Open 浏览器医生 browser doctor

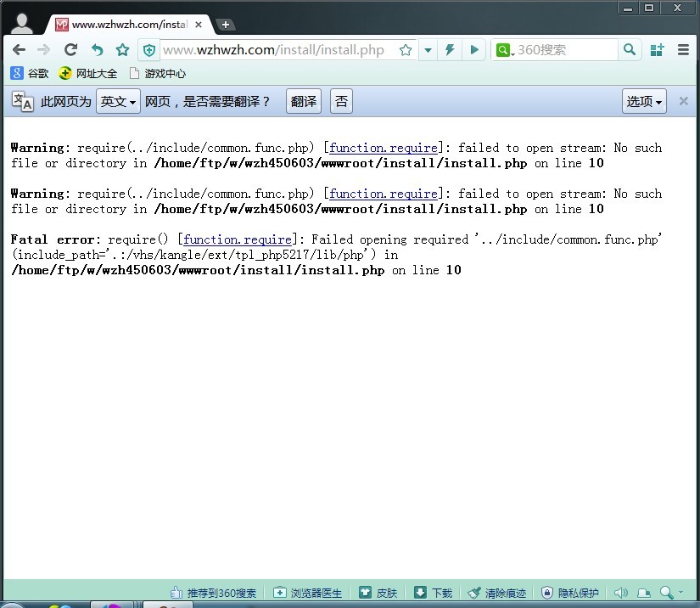pos(308,593)
